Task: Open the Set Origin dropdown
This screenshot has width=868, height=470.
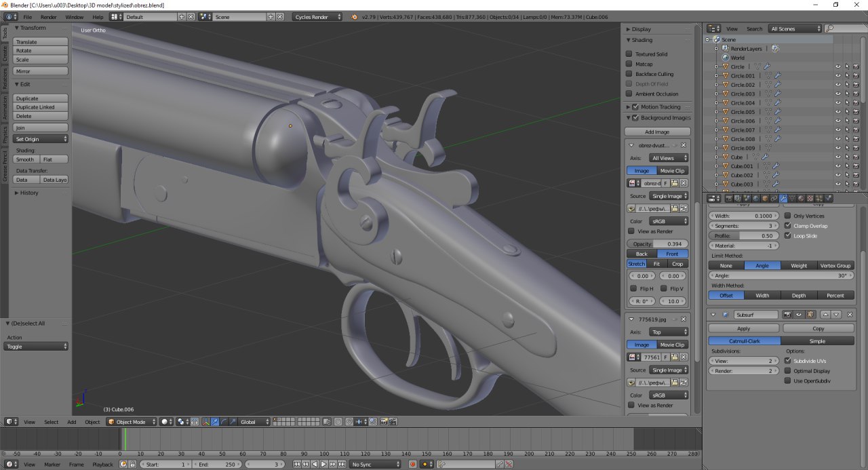Action: (41, 138)
